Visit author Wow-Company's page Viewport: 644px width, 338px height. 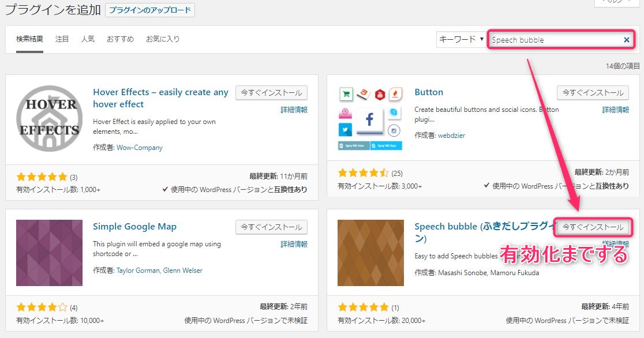pyautogui.click(x=140, y=148)
